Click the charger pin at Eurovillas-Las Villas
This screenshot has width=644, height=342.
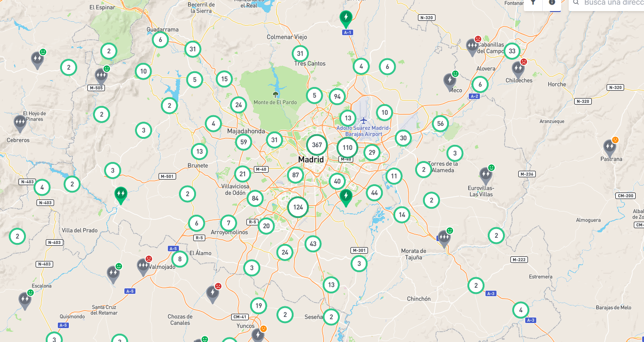(x=485, y=175)
